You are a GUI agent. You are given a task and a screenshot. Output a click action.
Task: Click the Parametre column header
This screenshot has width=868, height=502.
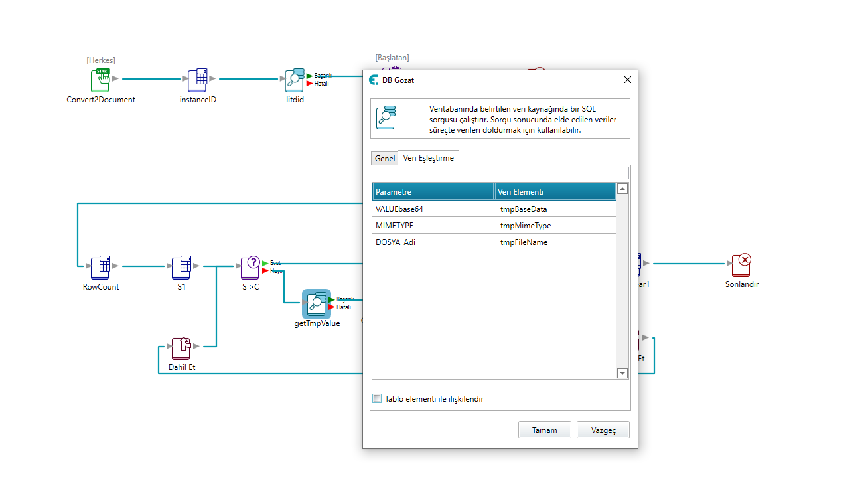point(433,192)
